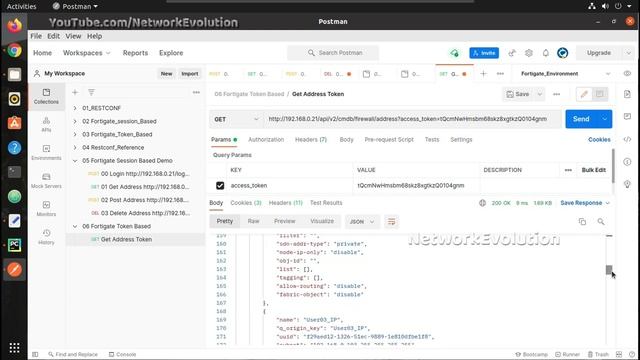This screenshot has width=640, height=360.
Task: Open the environment quick look eye icon
Action: coord(627,74)
